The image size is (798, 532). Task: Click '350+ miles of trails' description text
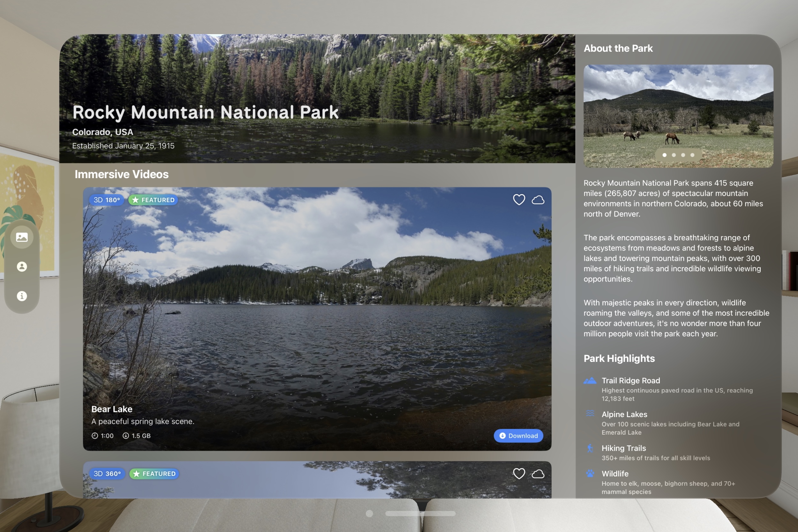[656, 458]
